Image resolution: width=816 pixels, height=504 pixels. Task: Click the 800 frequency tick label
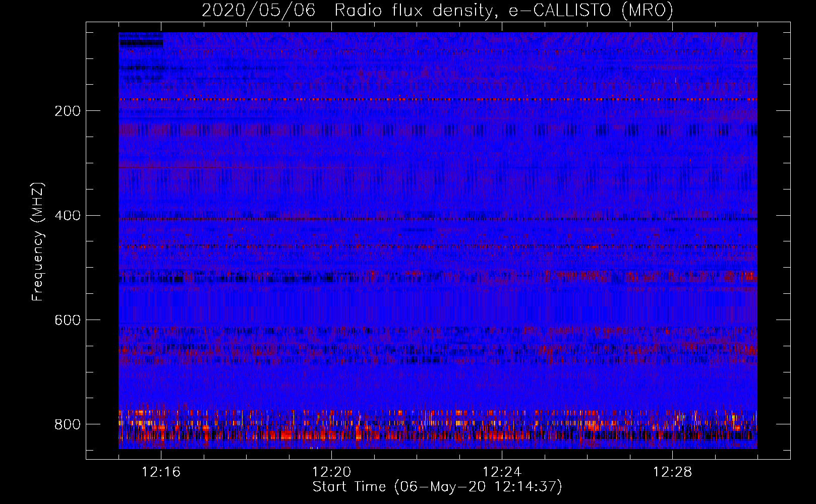point(67,424)
